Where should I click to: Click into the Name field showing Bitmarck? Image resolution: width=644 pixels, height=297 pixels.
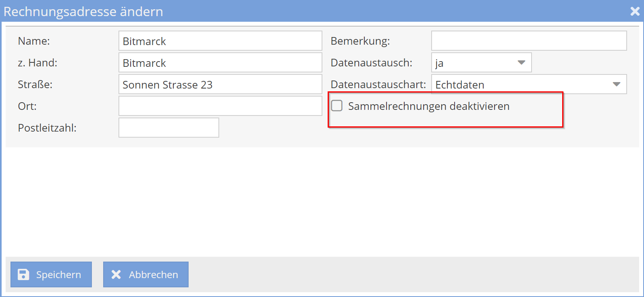220,41
